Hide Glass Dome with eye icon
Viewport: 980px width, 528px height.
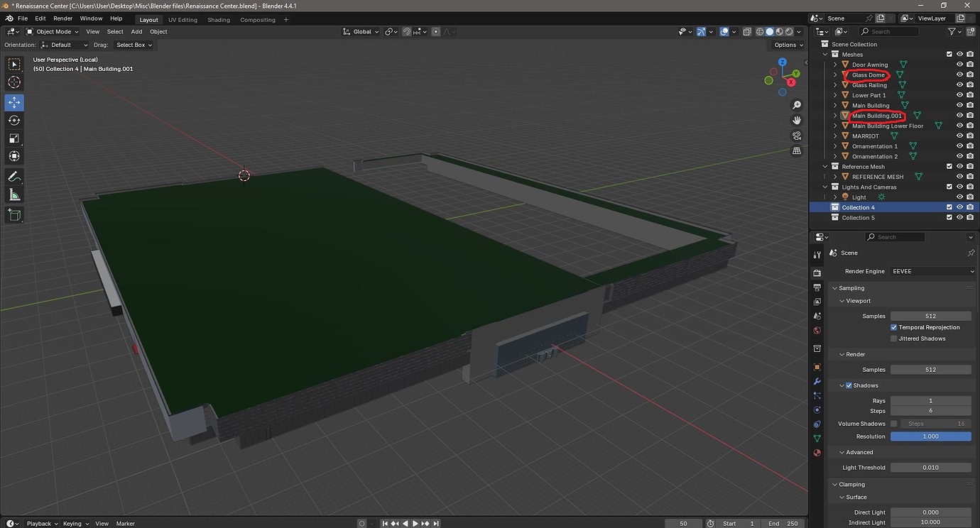[959, 75]
